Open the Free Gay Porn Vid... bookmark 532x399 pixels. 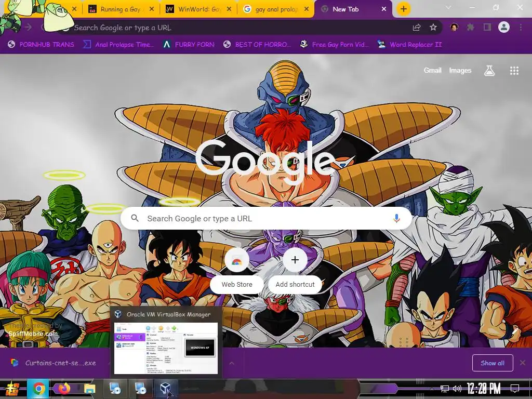coord(335,45)
